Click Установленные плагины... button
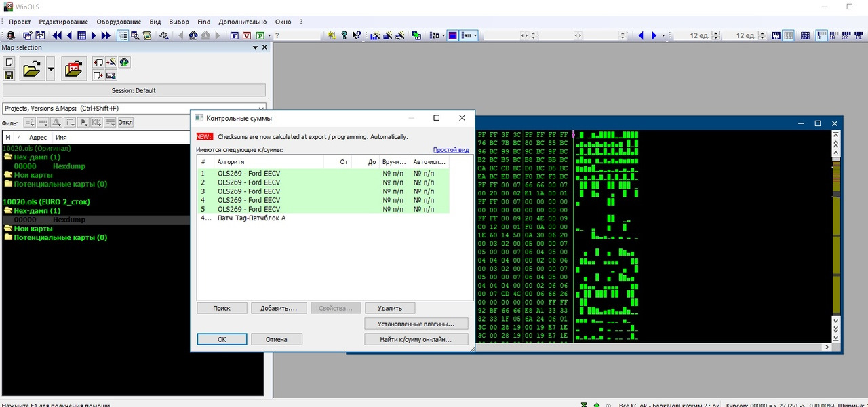Image resolution: width=868 pixels, height=407 pixels. pos(416,324)
